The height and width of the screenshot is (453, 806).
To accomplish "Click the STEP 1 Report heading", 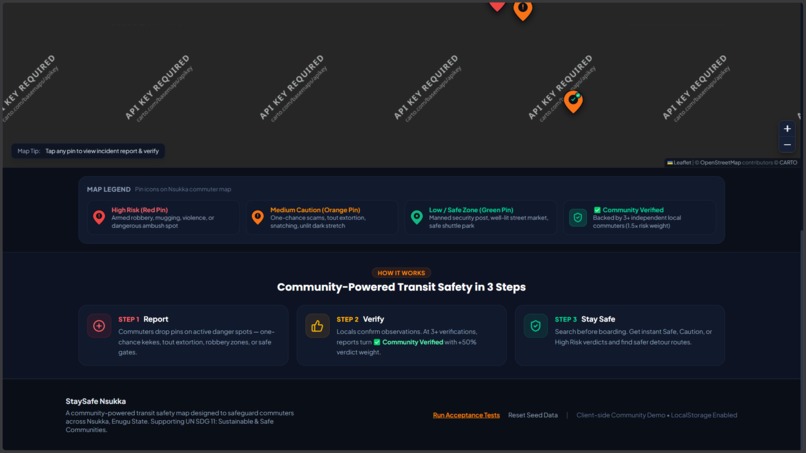I will [x=143, y=319].
